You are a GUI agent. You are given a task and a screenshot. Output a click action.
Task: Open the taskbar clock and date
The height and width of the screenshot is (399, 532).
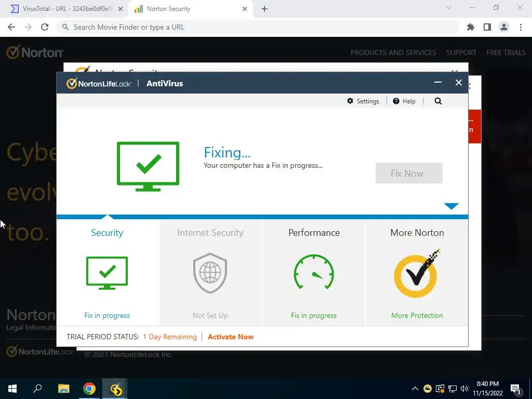point(487,389)
